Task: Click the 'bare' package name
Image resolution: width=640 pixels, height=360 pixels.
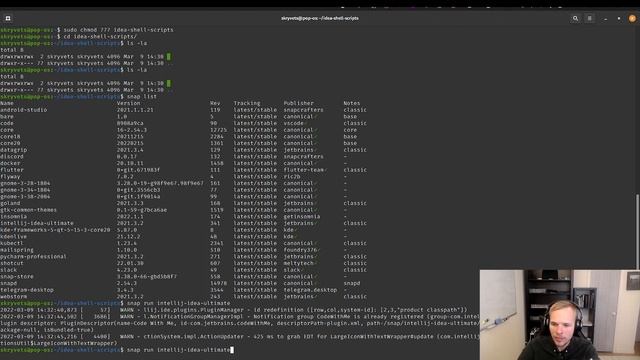Action: 7,116
